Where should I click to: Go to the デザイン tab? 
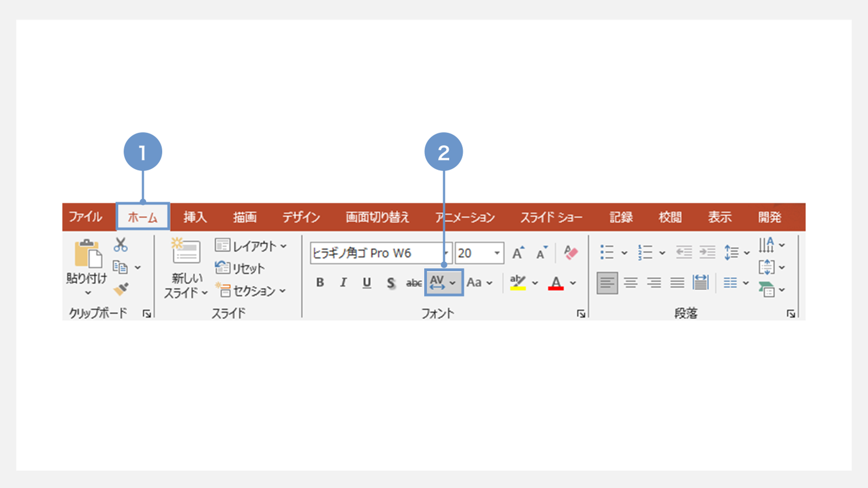click(x=301, y=217)
